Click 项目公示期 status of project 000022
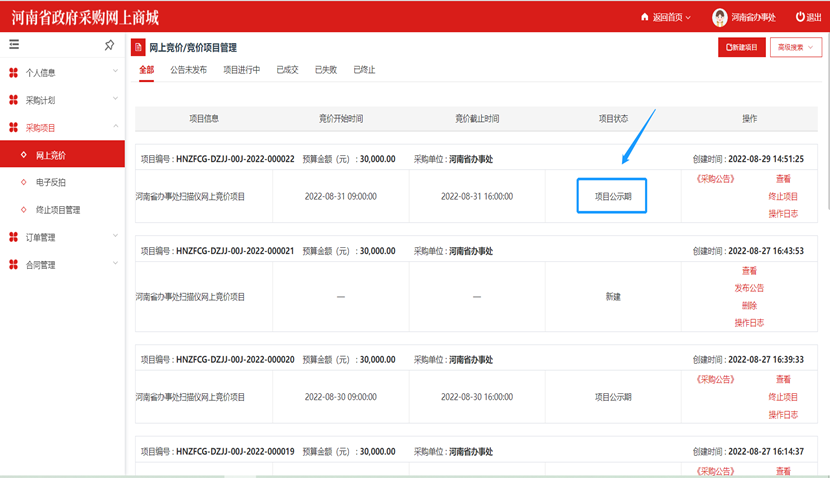Screen dimensions: 830x478 point(612,196)
